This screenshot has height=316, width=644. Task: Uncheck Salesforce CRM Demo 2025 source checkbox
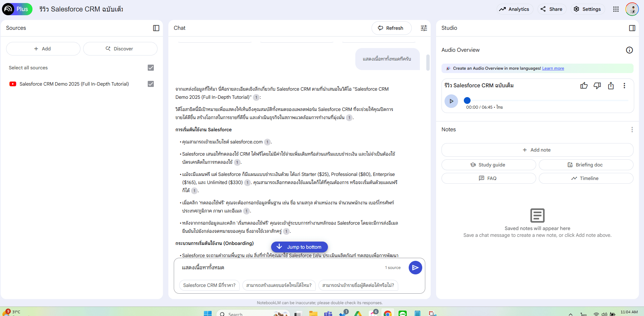[x=151, y=84]
